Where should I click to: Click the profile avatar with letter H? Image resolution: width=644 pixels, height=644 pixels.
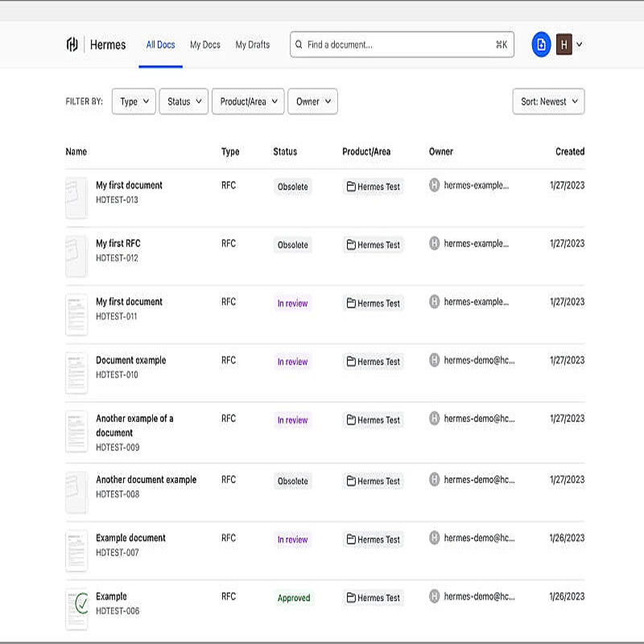coord(563,44)
